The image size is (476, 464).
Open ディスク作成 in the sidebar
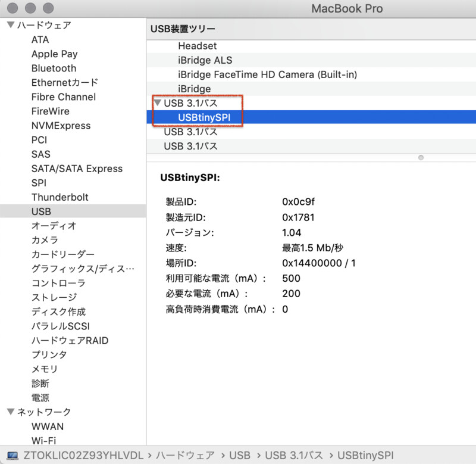58,312
